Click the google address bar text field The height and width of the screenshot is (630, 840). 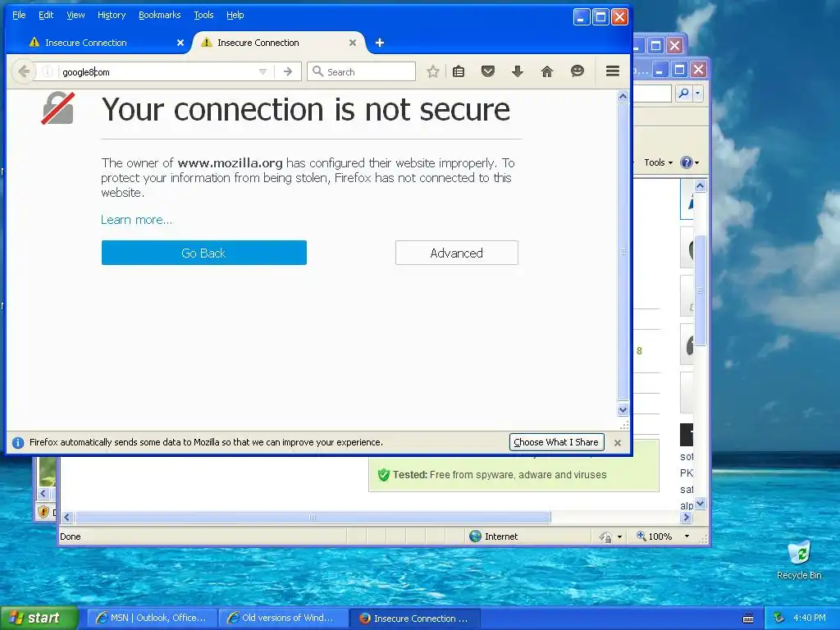pos(161,72)
